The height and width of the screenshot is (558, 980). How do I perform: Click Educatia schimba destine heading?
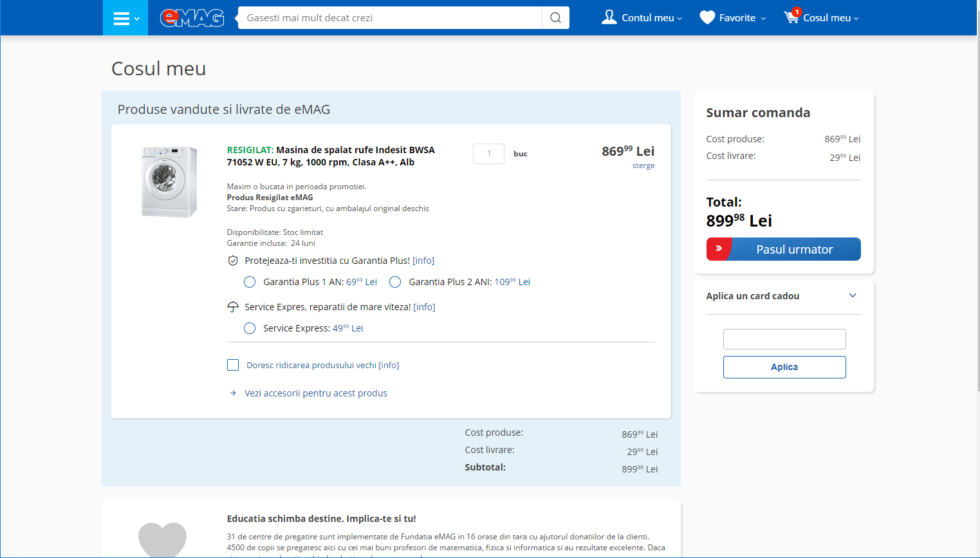[321, 519]
